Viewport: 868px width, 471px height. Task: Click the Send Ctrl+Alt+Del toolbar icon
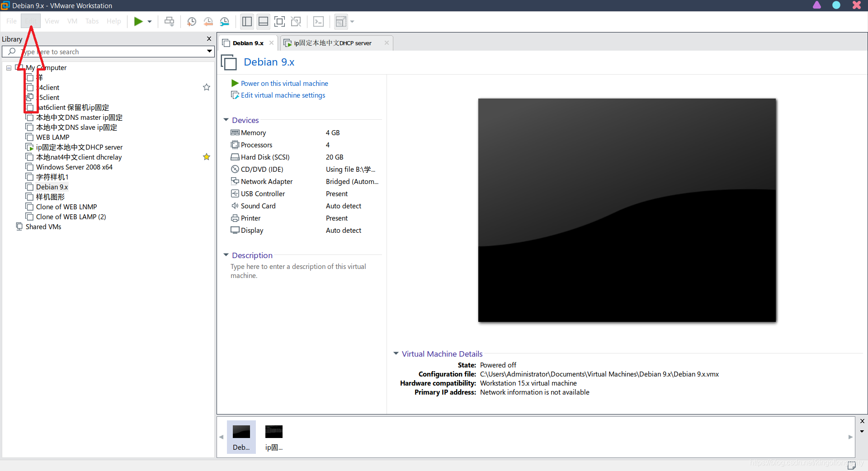(x=170, y=21)
